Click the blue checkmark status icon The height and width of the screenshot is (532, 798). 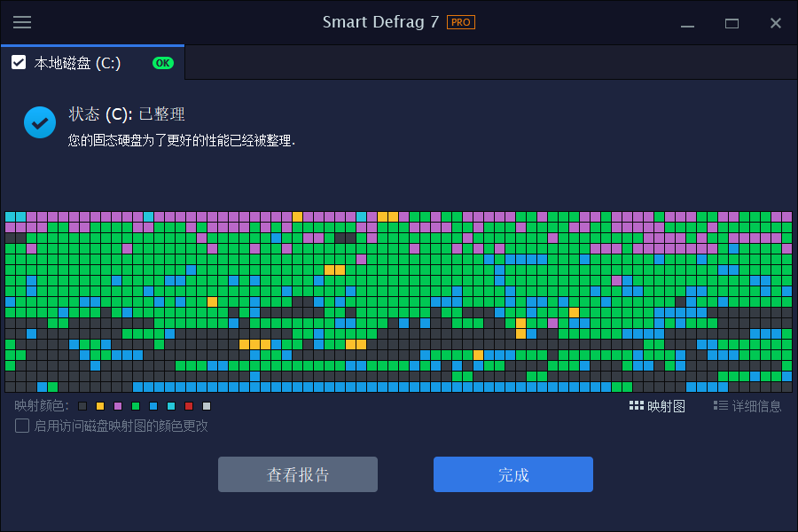tap(40, 122)
